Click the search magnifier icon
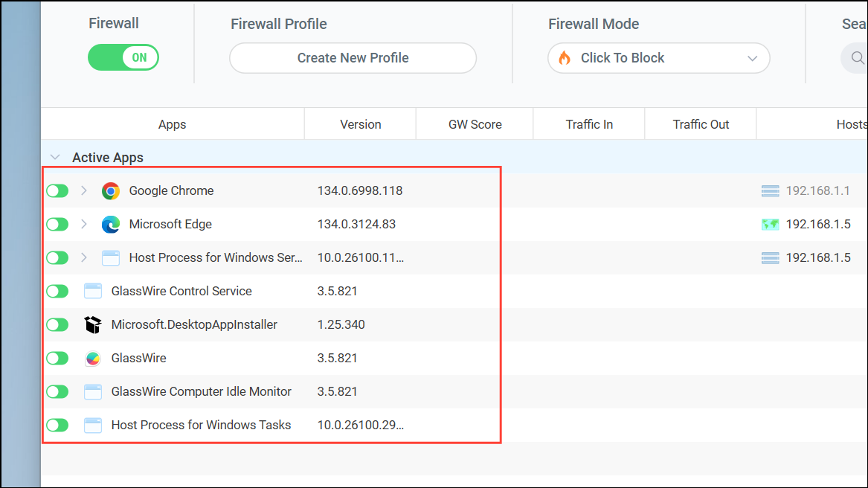868x488 pixels. (x=857, y=58)
